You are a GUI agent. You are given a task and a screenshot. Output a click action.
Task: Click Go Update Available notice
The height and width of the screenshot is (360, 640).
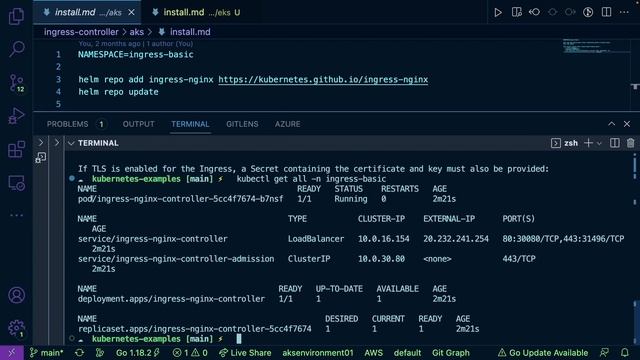[543, 353]
